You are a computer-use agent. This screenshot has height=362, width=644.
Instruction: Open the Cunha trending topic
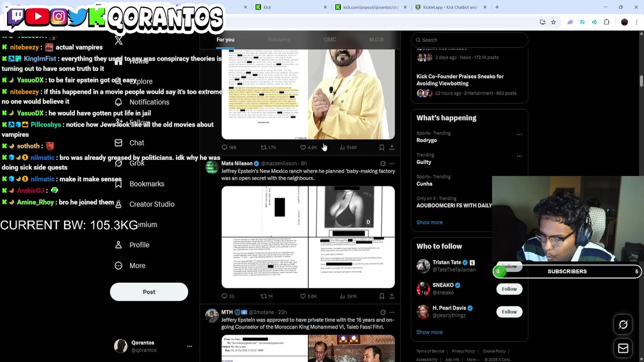(x=424, y=184)
